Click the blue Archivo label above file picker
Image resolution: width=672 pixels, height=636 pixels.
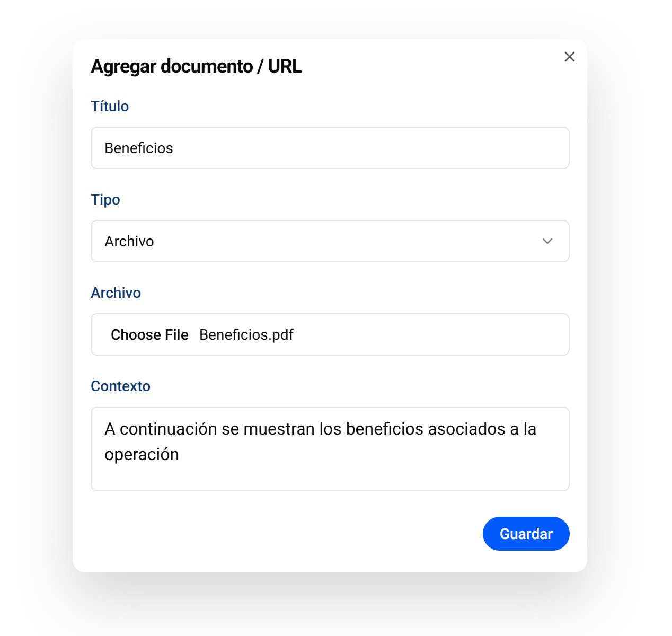point(116,293)
